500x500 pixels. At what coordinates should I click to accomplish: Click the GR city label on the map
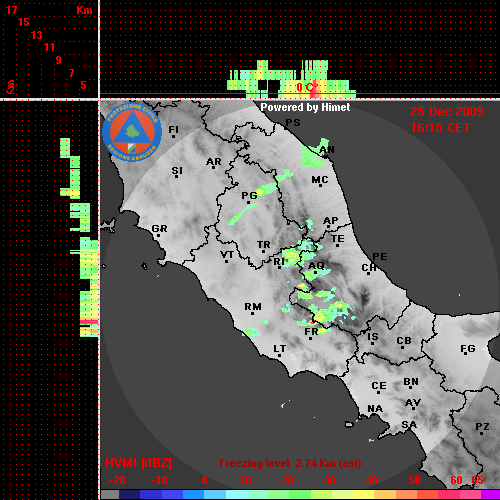159,229
